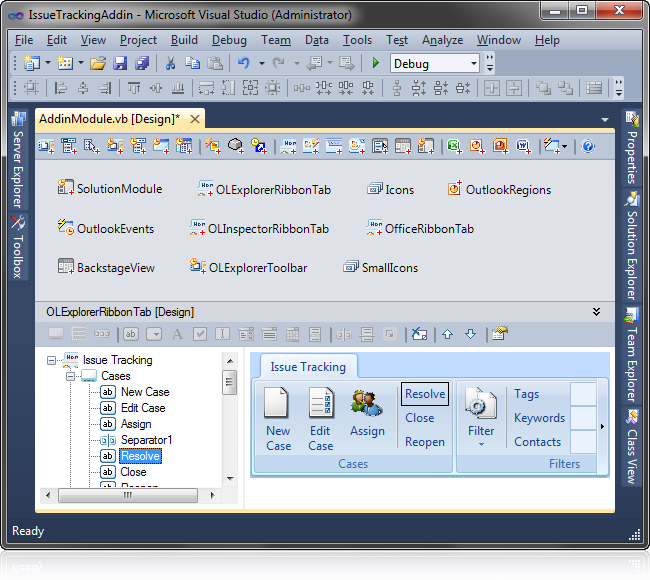Open the Toolbox side panel
This screenshot has height=580, width=650.
point(18,247)
